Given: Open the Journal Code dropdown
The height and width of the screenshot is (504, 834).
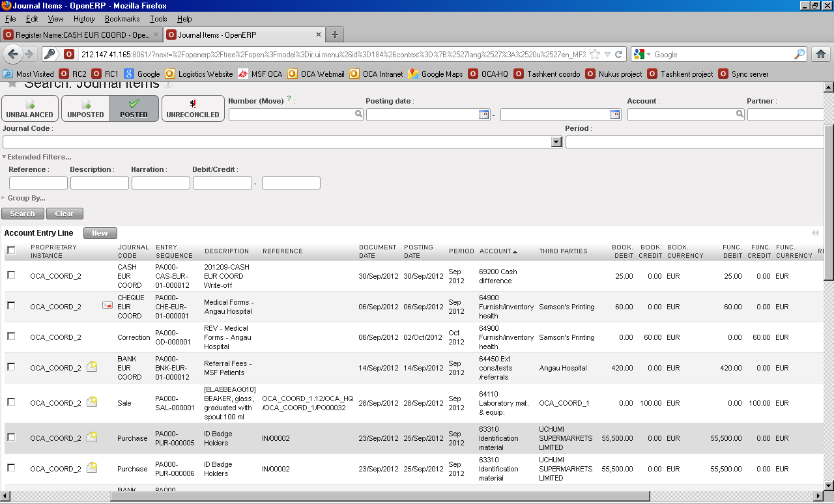Looking at the screenshot, I should [556, 142].
